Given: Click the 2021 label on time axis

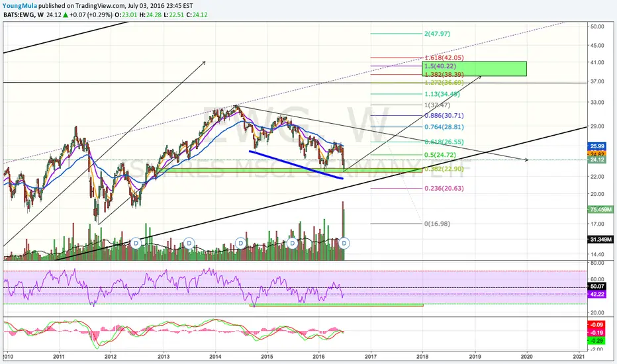Looking at the screenshot, I should (x=579, y=357).
